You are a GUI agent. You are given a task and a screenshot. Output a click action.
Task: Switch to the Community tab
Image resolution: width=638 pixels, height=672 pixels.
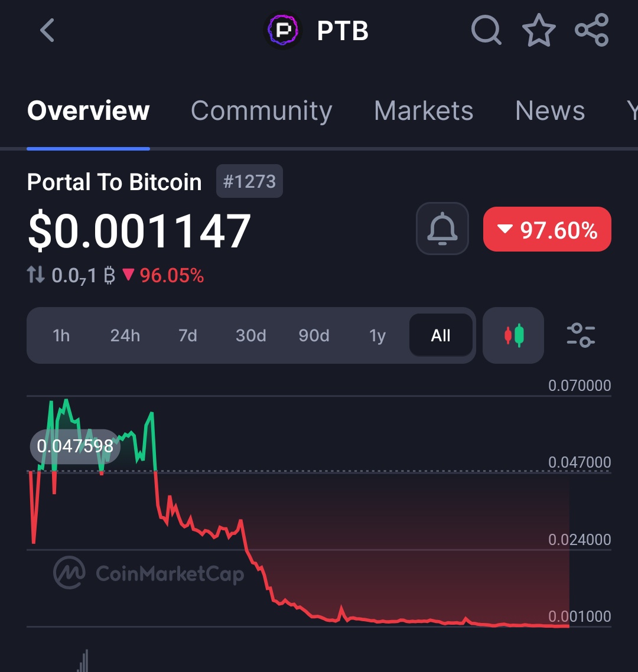tap(262, 110)
